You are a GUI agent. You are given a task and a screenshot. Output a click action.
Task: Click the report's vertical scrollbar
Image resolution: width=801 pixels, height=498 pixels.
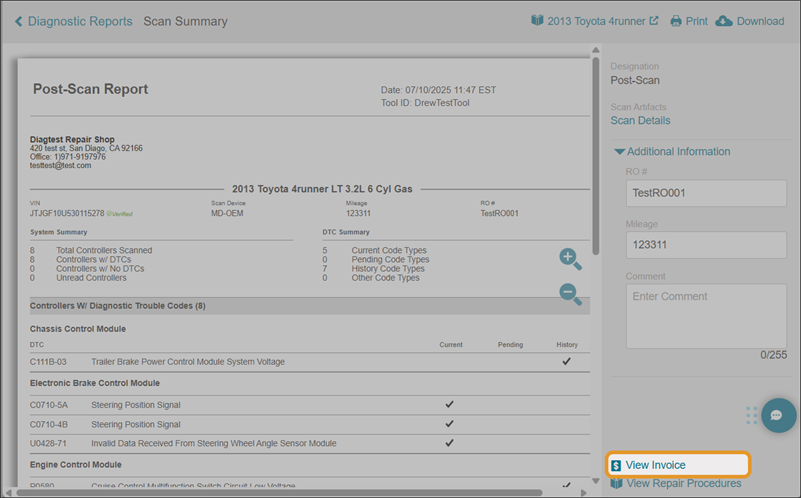(x=596, y=150)
